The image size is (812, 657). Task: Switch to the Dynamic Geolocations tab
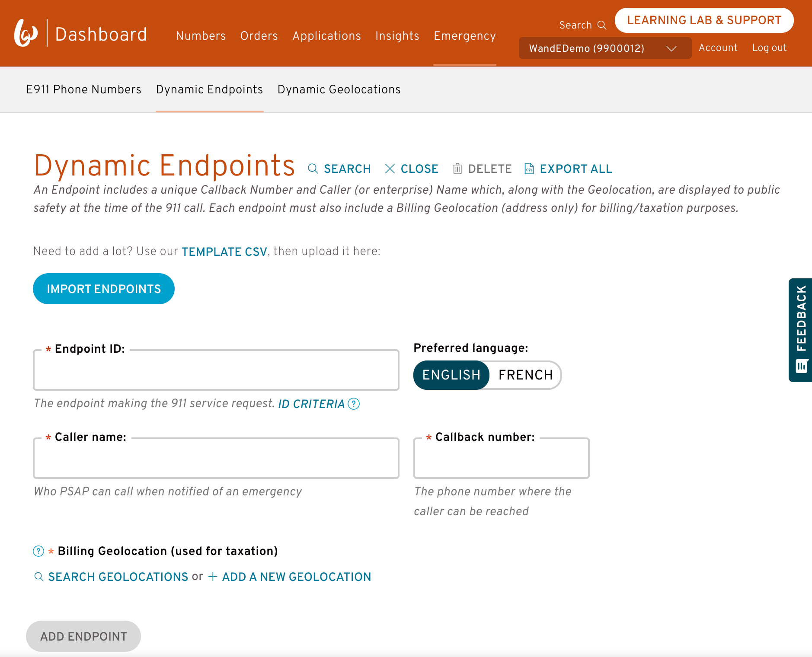click(339, 89)
